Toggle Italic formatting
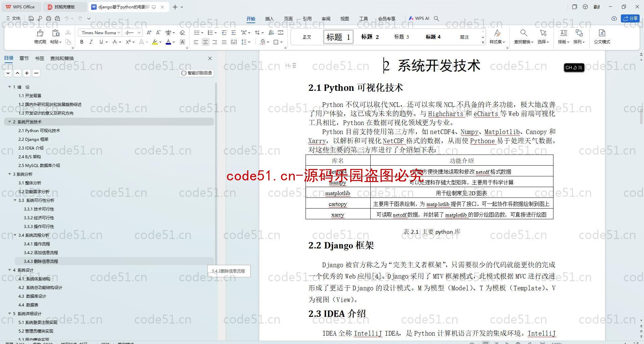This screenshot has height=344, width=644. 91,42
